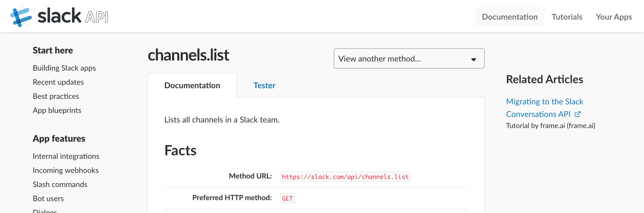
Task: Go to Tutorials in the top navigation
Action: (567, 17)
